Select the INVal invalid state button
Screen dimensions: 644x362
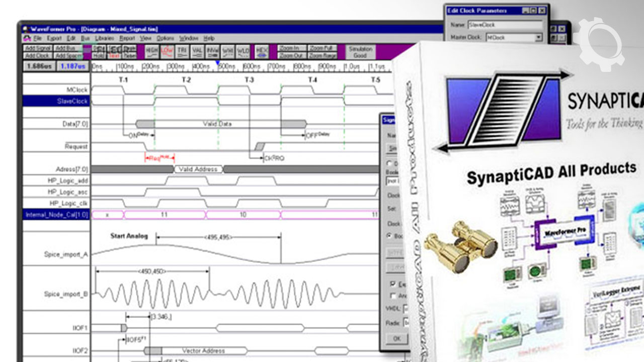212,51
